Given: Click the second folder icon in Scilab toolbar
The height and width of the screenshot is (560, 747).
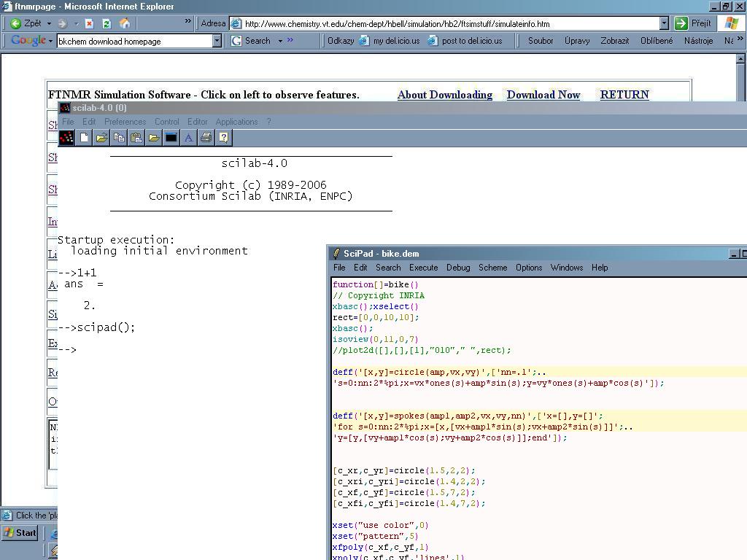Looking at the screenshot, I should [154, 138].
